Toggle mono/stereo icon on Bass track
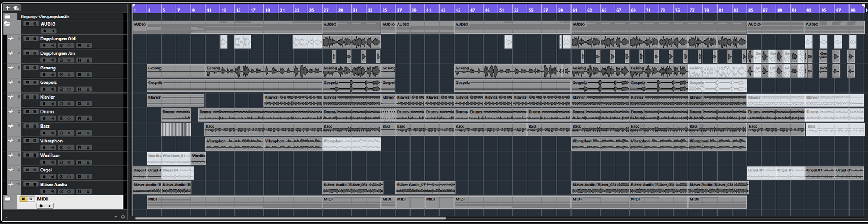 [69, 133]
